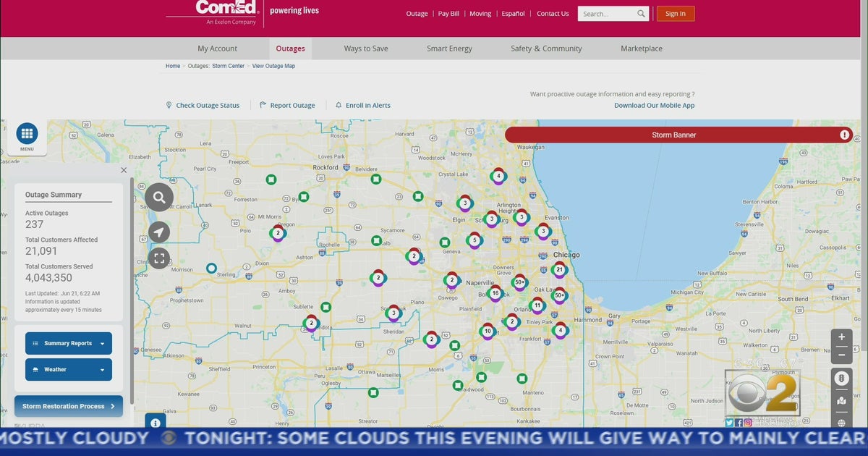Click the ComEd logo
The height and width of the screenshot is (456, 868).
point(226,9)
